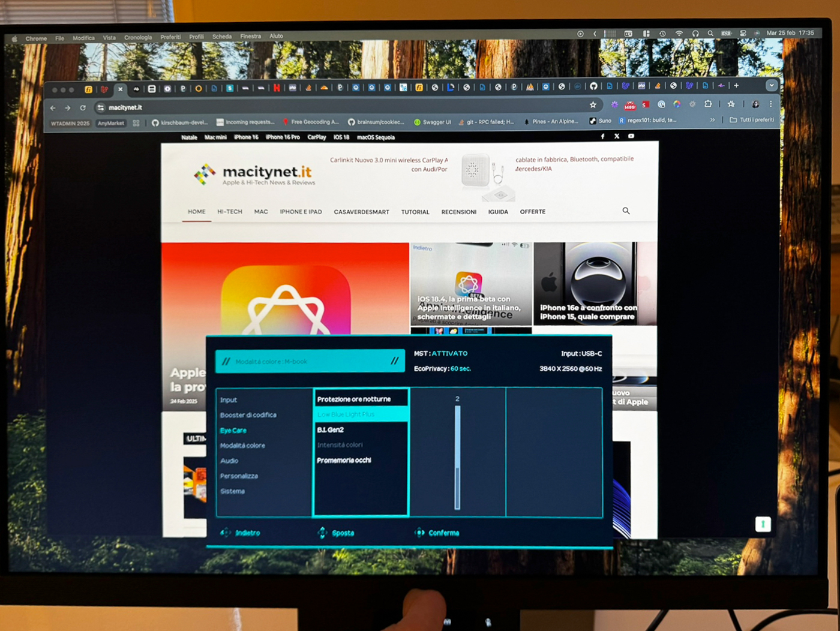Click the headphones icon in the menu bar
This screenshot has width=840, height=631.
(695, 34)
